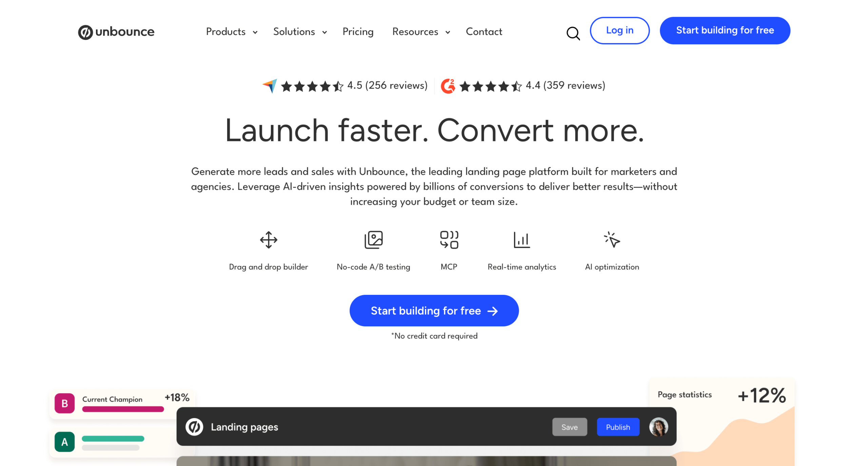Click the Log in button
The width and height of the screenshot is (868, 466).
tap(619, 31)
